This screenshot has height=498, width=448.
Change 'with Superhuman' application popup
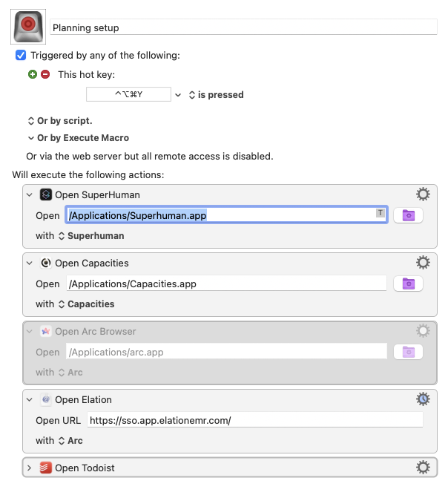91,236
